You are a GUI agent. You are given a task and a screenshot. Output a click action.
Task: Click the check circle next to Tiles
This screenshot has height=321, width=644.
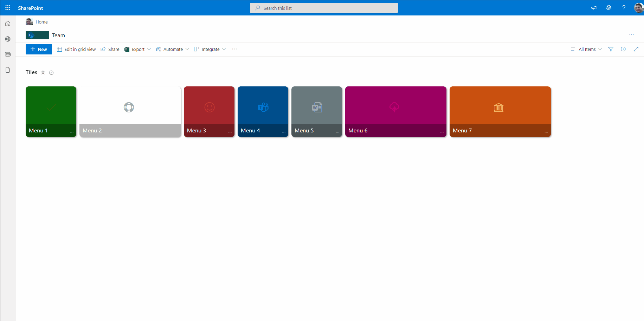51,73
